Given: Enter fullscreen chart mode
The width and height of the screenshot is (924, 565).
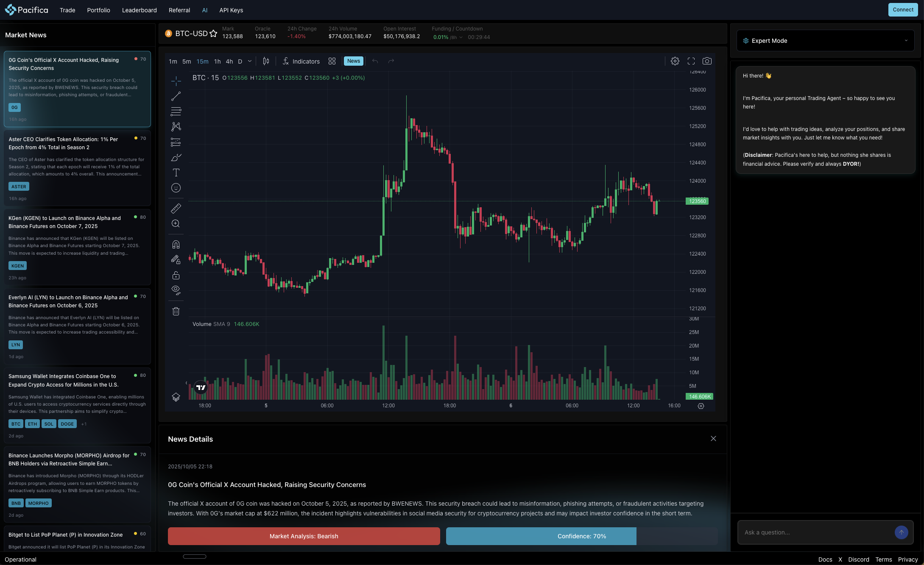Looking at the screenshot, I should 691,61.
